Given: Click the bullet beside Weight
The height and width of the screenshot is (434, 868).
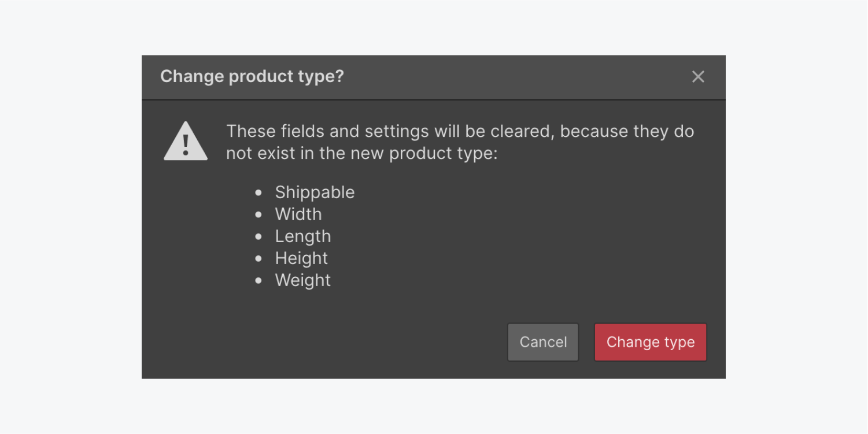Looking at the screenshot, I should (x=258, y=280).
